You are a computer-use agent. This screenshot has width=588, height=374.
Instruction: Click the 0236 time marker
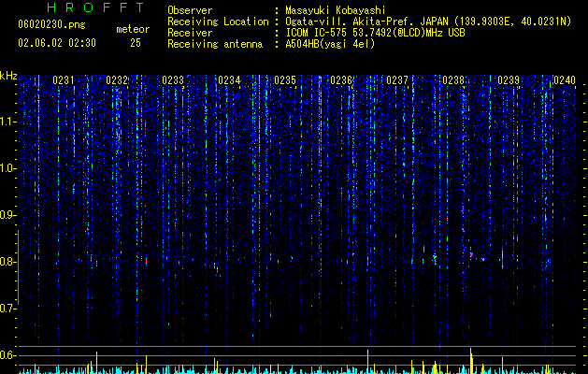(341, 80)
